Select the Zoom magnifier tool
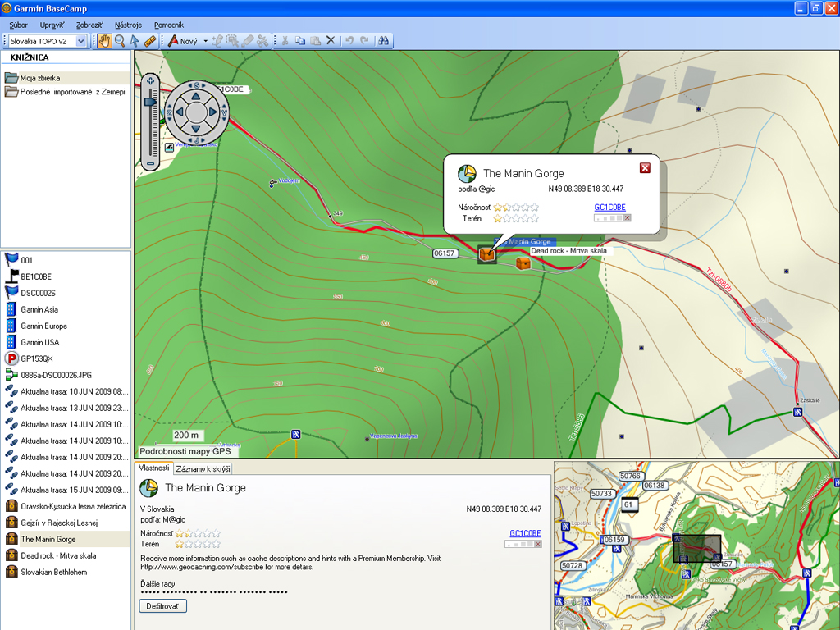The image size is (840, 630). click(x=120, y=40)
